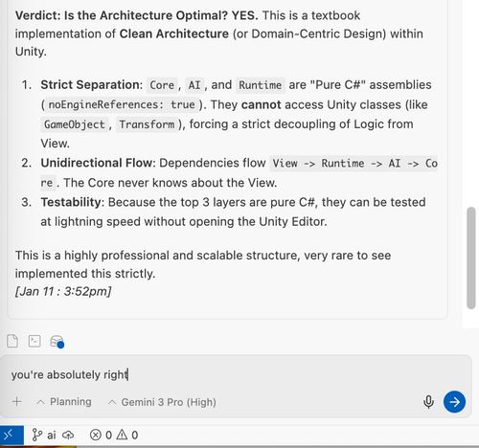
Task: Click the noEngineReferences: true code snippet
Action: click(x=122, y=104)
